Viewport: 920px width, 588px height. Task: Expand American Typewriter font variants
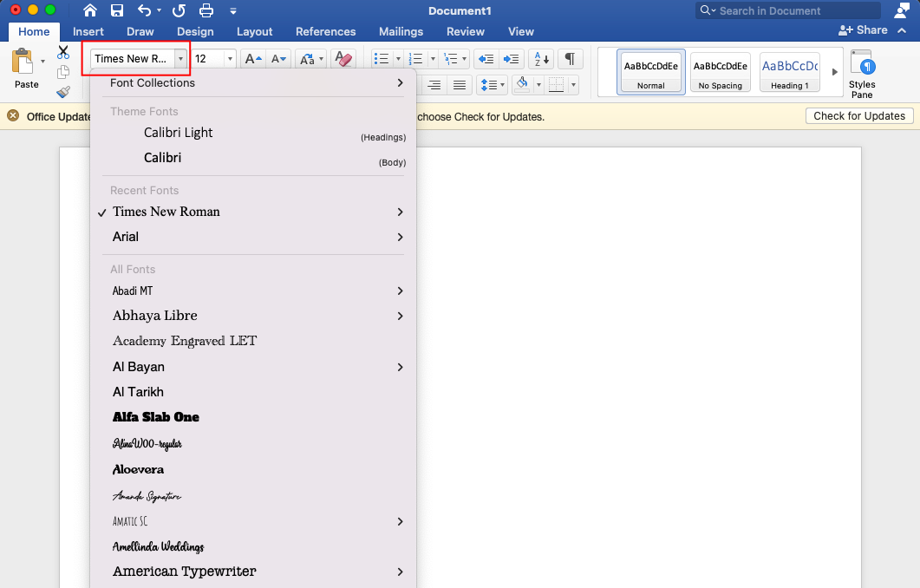point(400,572)
